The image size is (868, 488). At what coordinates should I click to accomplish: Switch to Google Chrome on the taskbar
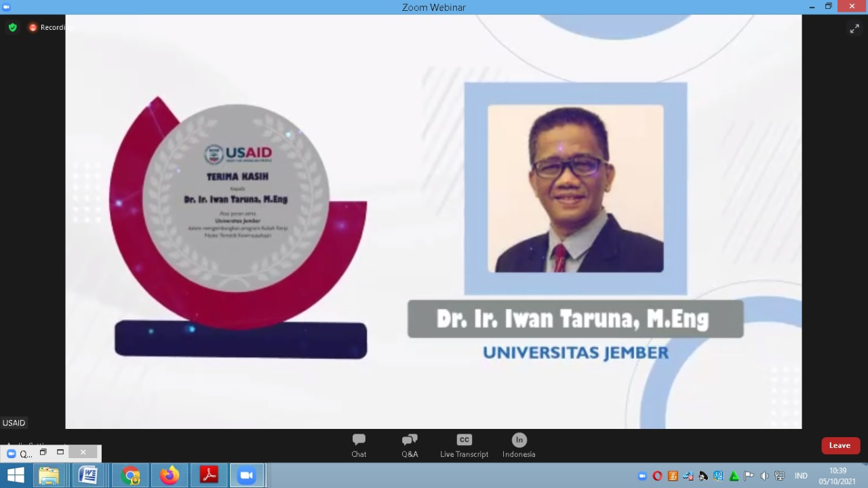130,476
